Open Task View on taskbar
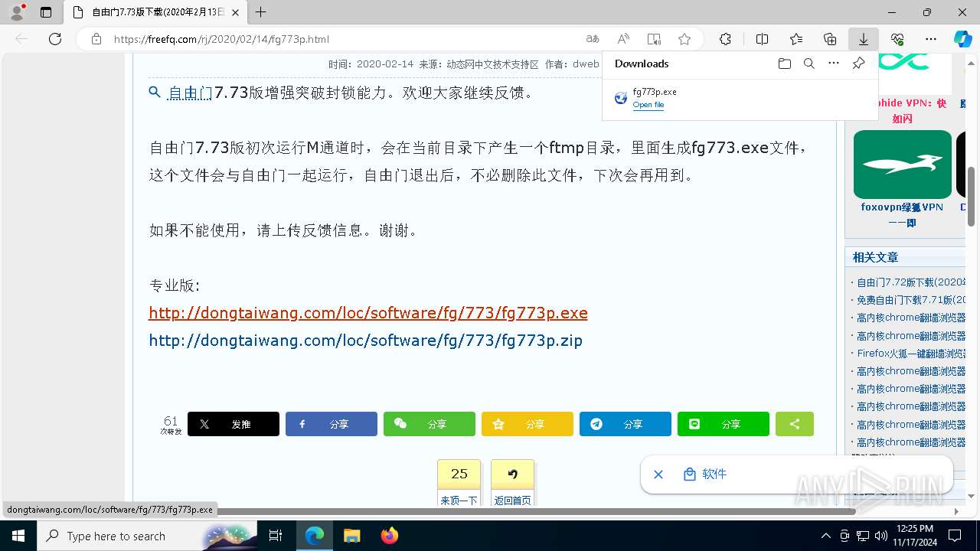Viewport: 980px width, 551px height. tap(276, 536)
